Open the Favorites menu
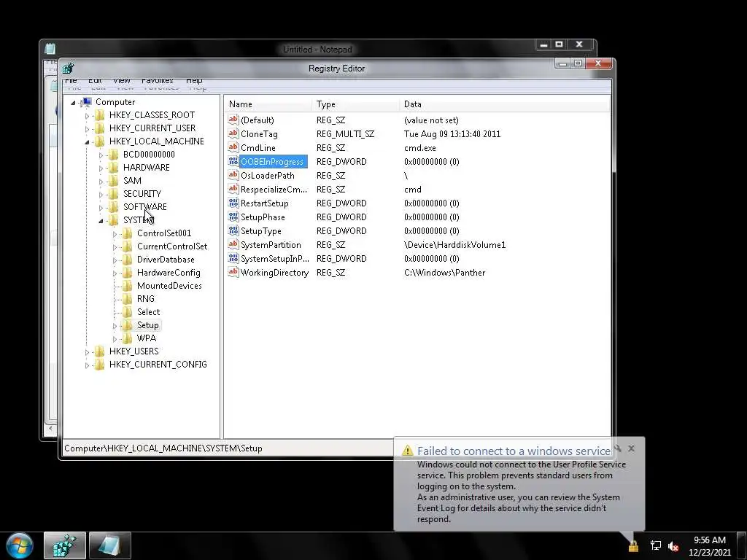 158,80
